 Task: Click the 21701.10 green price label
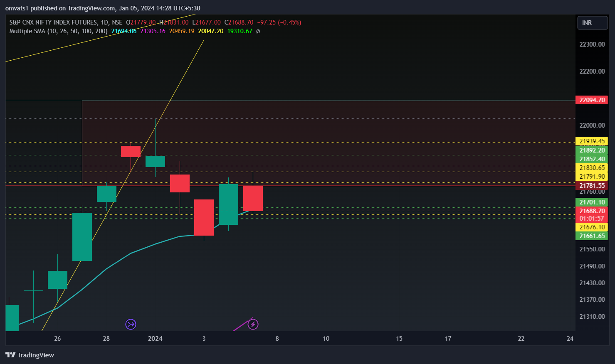(x=592, y=202)
